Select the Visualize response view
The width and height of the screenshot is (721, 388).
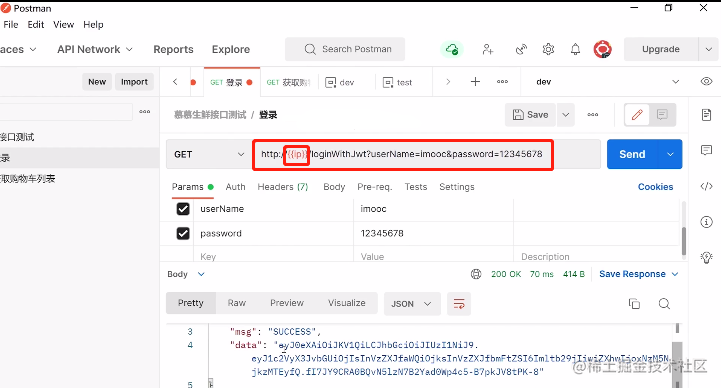(347, 303)
